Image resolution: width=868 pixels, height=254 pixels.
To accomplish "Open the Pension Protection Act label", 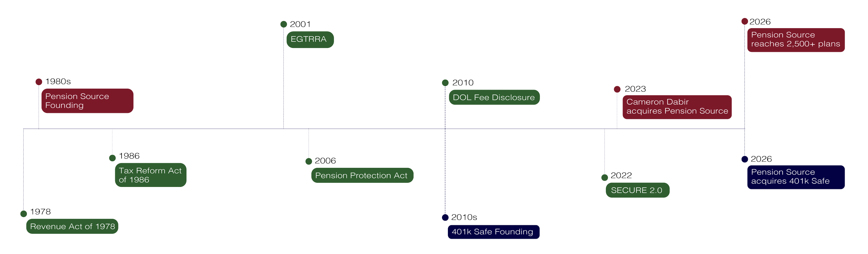I will coord(362,175).
